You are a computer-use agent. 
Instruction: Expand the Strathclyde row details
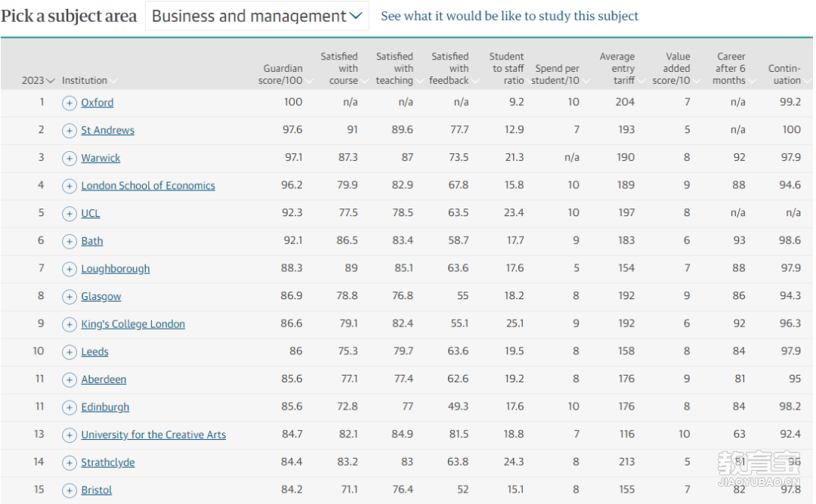pyautogui.click(x=70, y=462)
